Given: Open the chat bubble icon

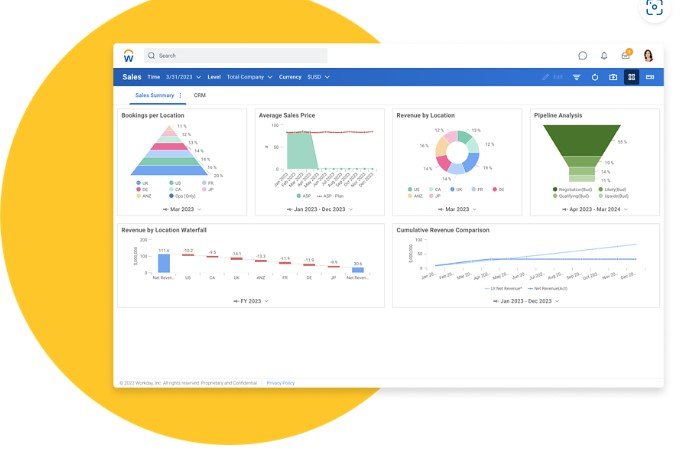Looking at the screenshot, I should click(582, 56).
